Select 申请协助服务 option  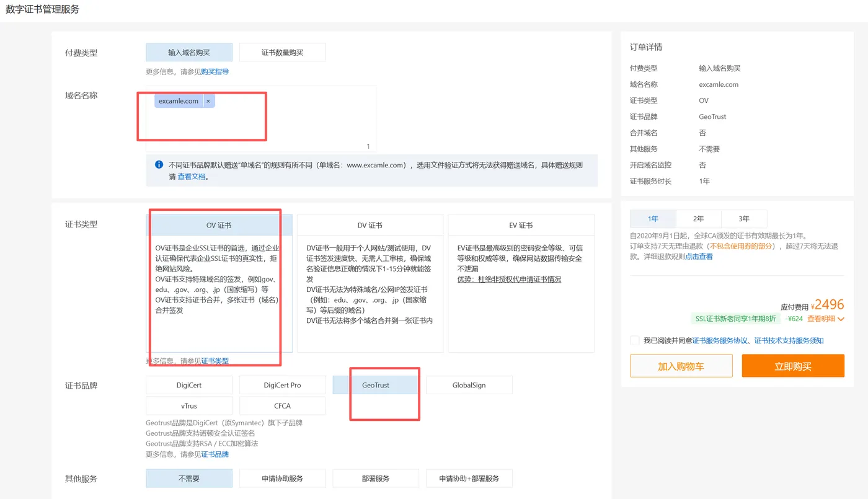point(282,479)
